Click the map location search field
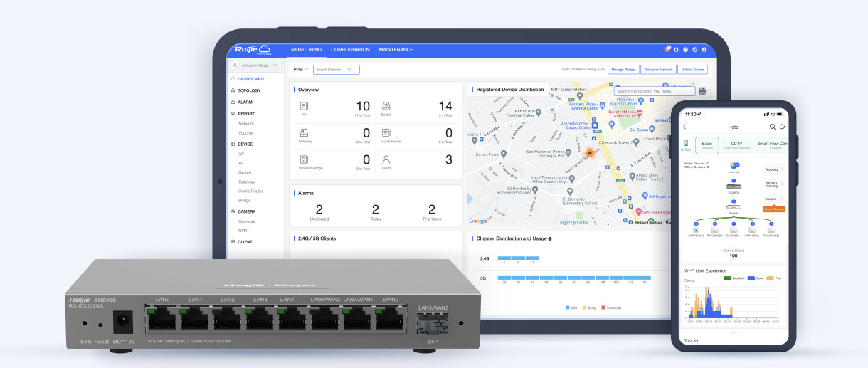The width and height of the screenshot is (868, 368). tap(655, 91)
